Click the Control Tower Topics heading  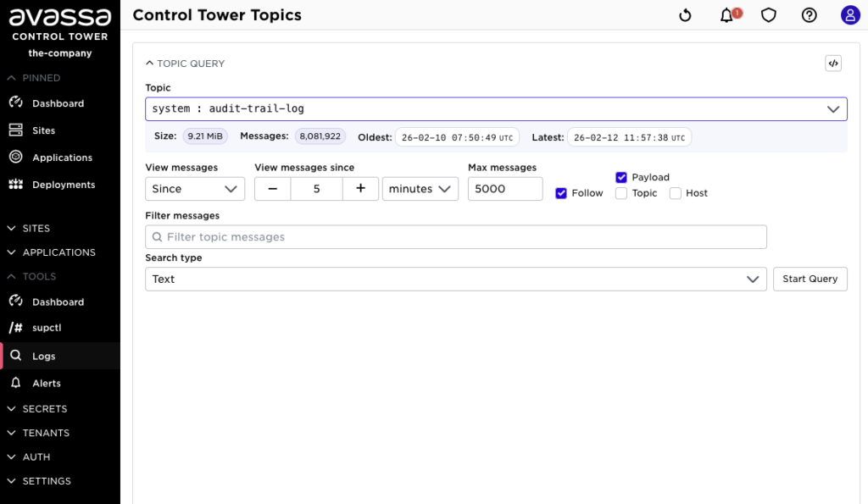click(x=217, y=15)
